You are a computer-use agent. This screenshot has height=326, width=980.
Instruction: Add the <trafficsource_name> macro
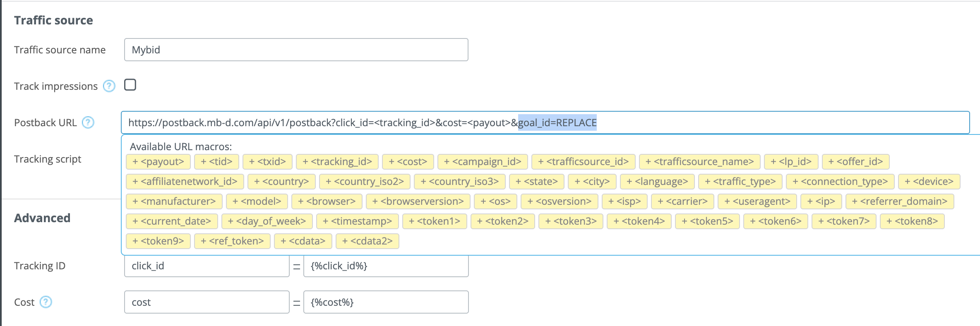(x=699, y=162)
